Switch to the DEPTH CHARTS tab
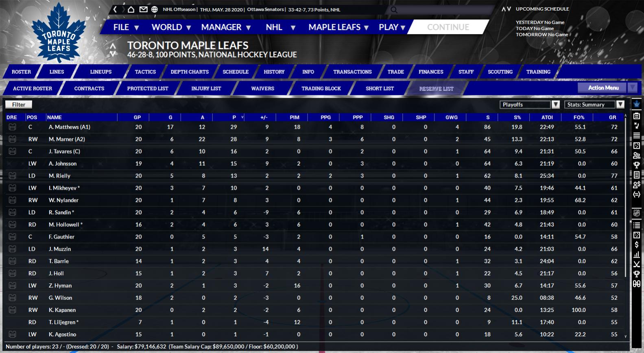Image resolution: width=644 pixels, height=353 pixels. pyautogui.click(x=190, y=72)
